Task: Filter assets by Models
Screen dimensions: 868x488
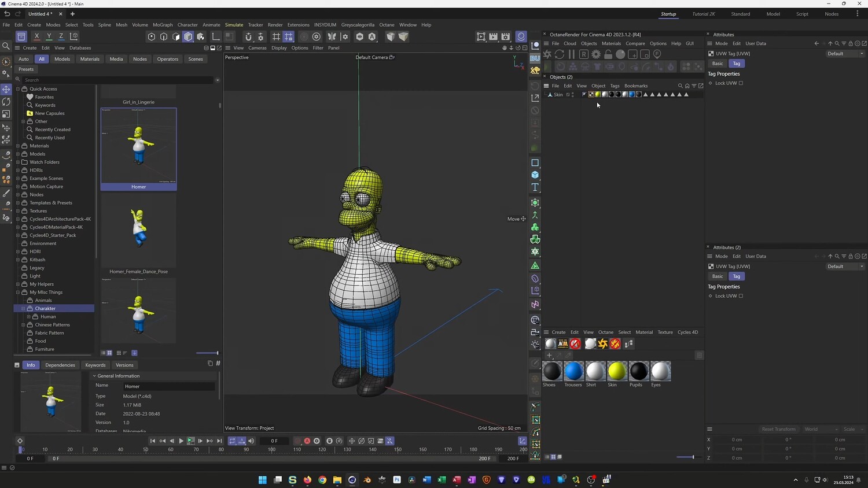Action: [x=62, y=59]
